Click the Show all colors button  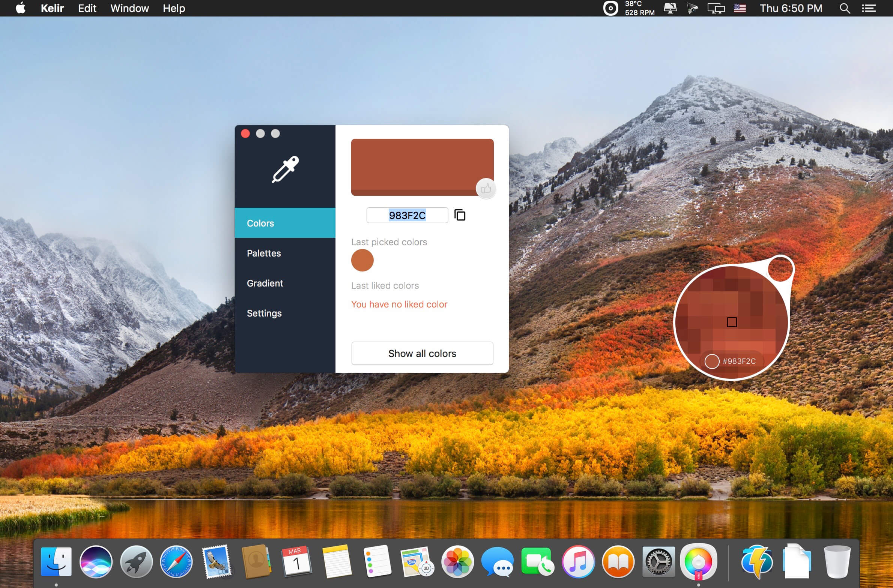(x=422, y=353)
